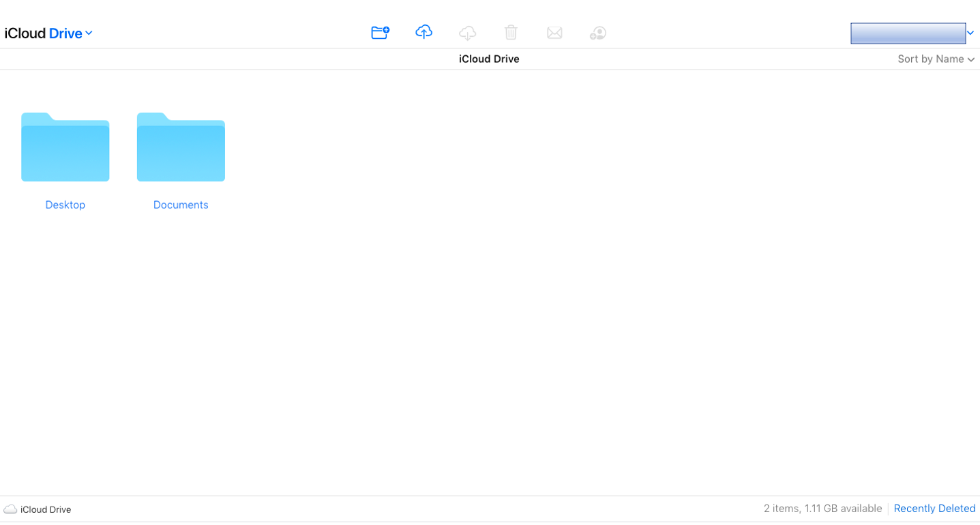
Task: Select the Documents folder name label
Action: (181, 205)
